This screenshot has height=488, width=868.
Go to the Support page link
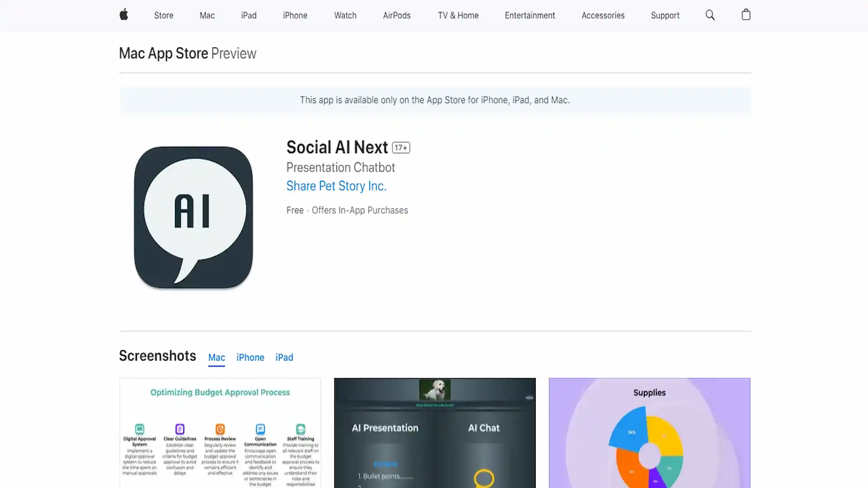[665, 15]
